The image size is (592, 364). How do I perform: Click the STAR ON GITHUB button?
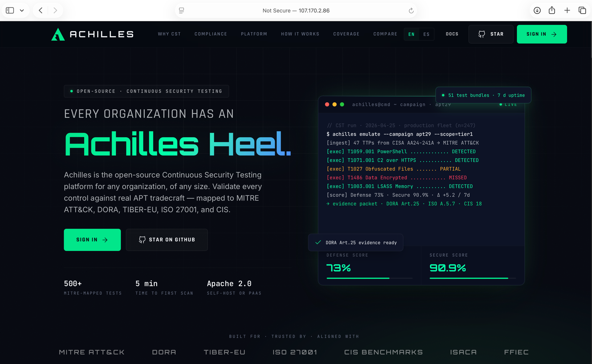click(x=167, y=240)
